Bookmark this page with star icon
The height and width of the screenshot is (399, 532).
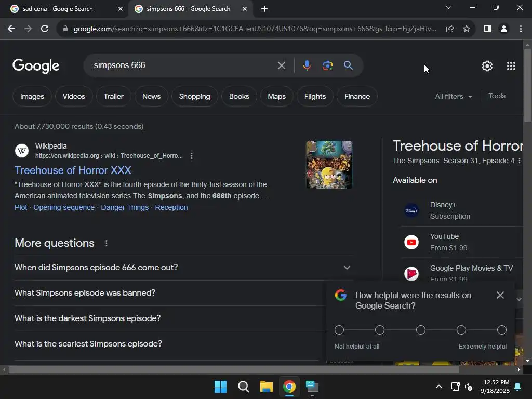pyautogui.click(x=467, y=29)
